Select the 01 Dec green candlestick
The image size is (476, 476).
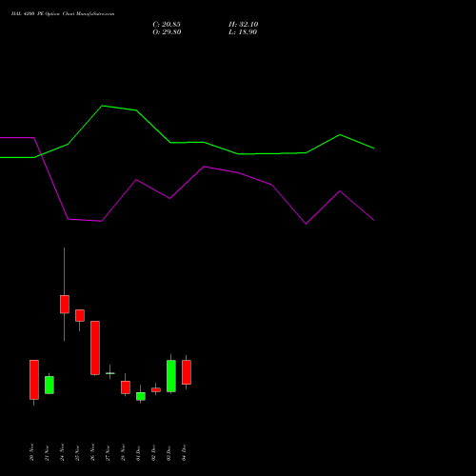pos(141,396)
